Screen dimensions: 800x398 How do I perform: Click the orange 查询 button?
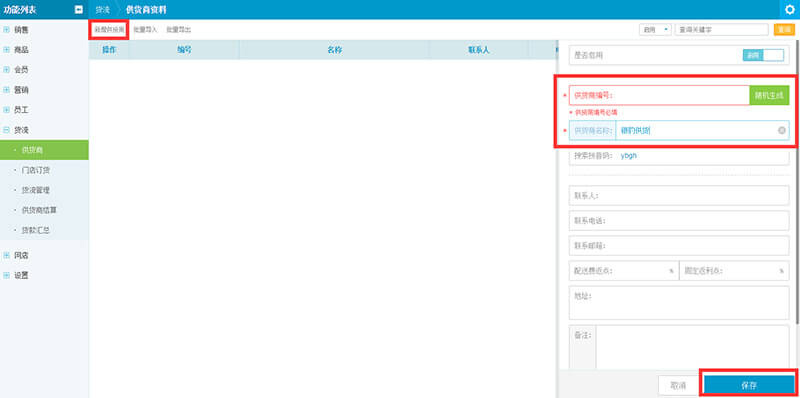point(784,30)
